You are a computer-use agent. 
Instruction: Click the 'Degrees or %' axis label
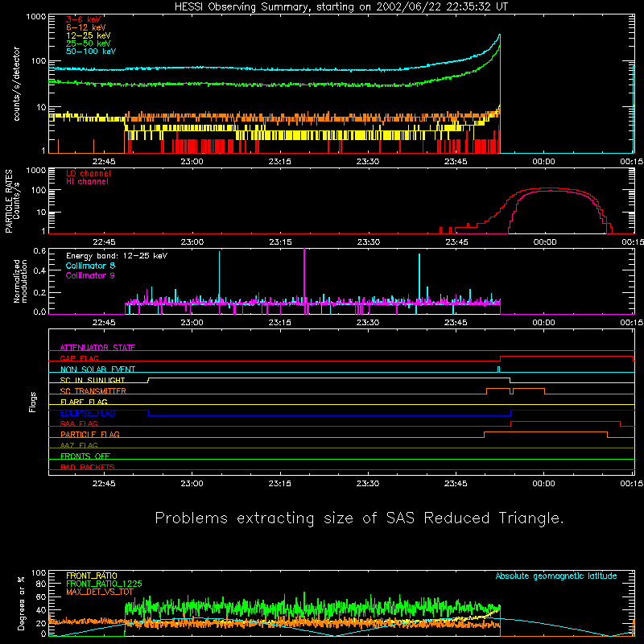[21, 603]
